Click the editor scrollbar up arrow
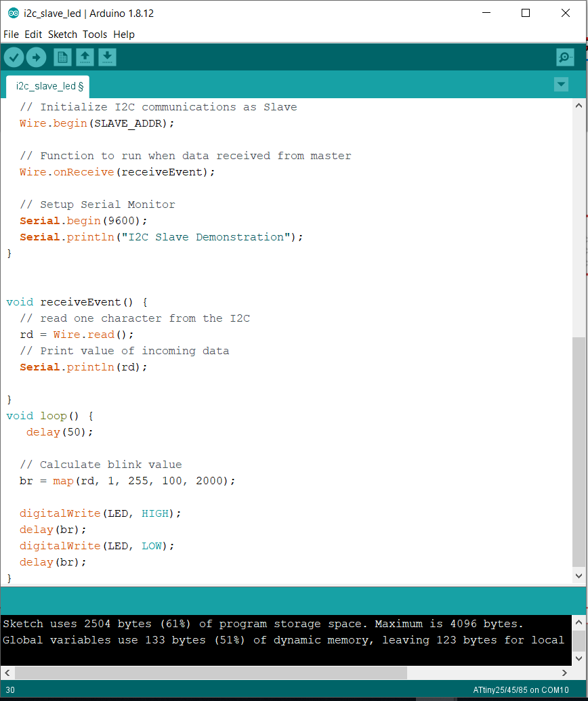 (x=579, y=106)
